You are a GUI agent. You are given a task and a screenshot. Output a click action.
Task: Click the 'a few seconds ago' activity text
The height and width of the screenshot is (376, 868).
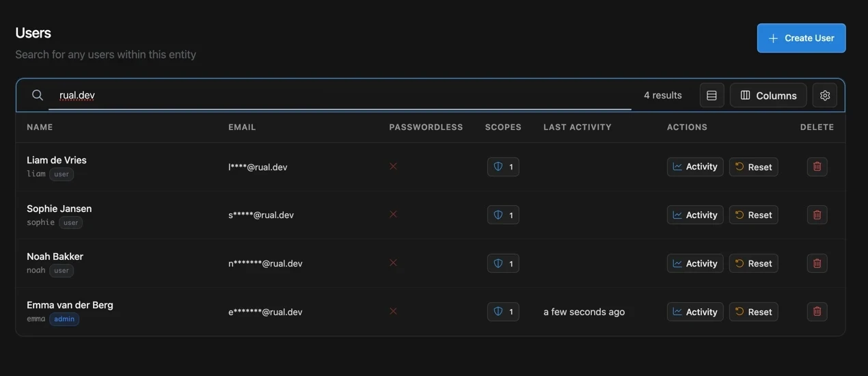point(584,312)
